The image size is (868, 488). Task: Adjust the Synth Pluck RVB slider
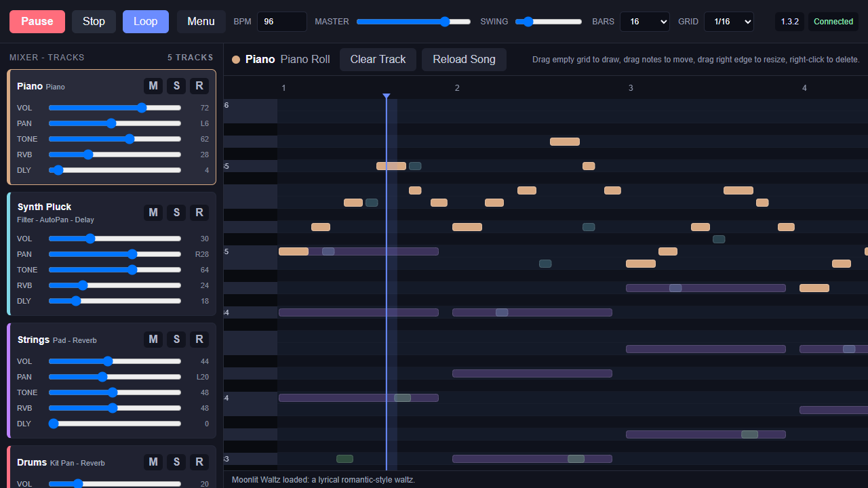point(115,285)
